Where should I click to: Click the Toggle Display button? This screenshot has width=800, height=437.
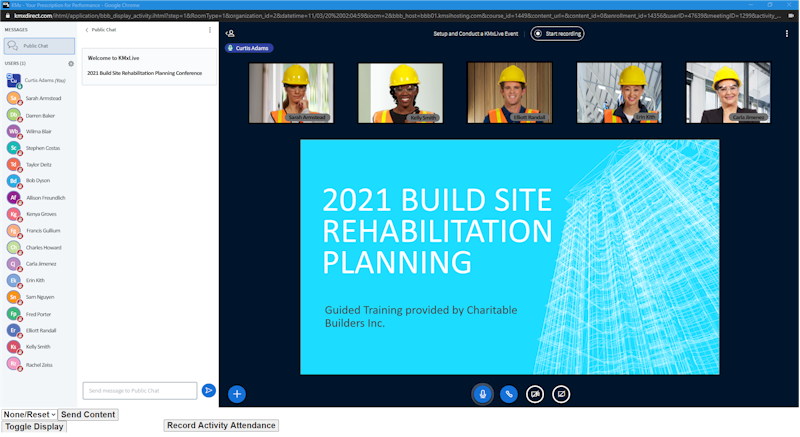[34, 427]
